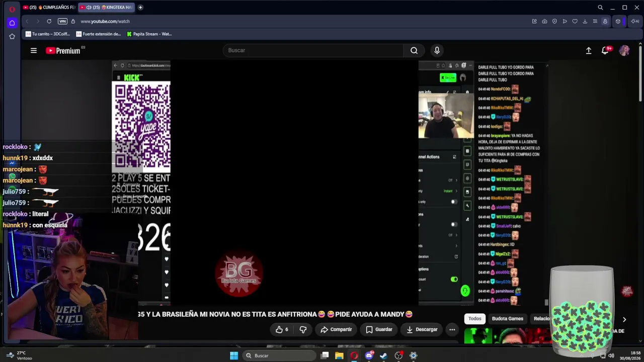Open YouTube notifications bell

(x=606, y=50)
